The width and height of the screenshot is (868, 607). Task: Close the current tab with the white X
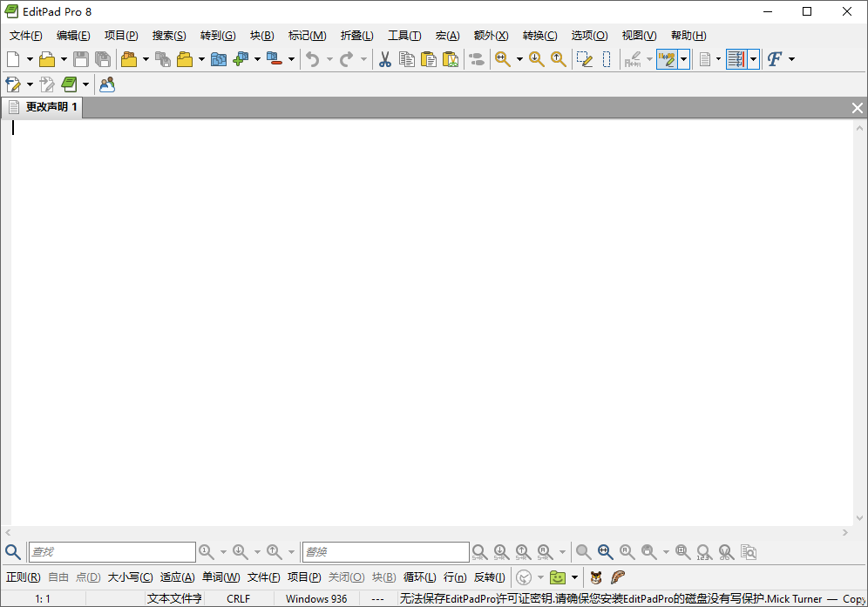point(857,108)
